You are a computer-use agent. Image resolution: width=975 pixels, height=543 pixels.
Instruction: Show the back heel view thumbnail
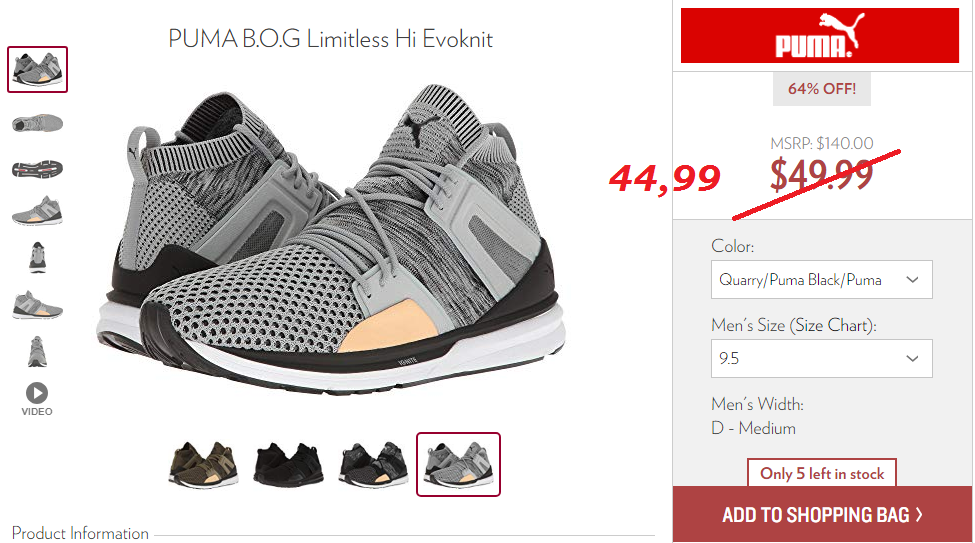coord(37,351)
